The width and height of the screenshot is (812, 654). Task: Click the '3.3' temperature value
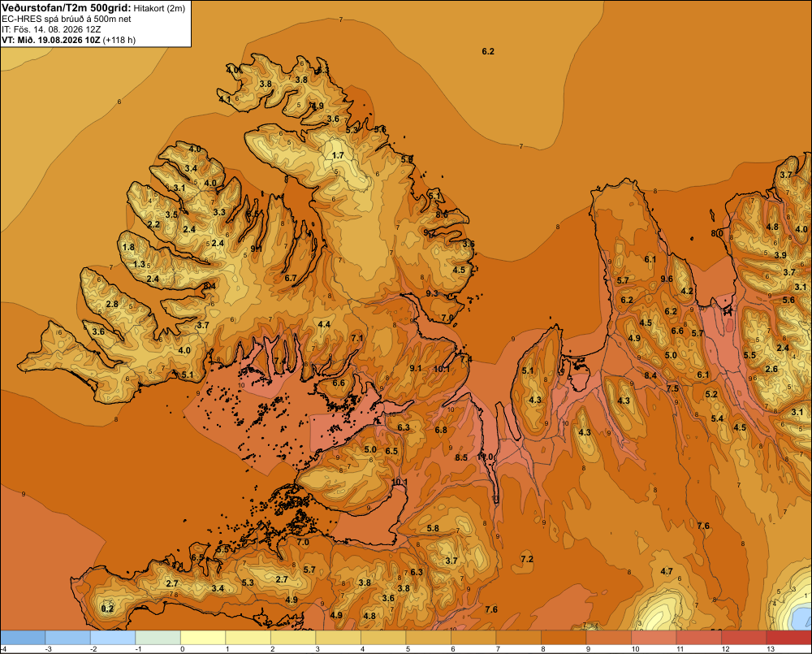(219, 212)
